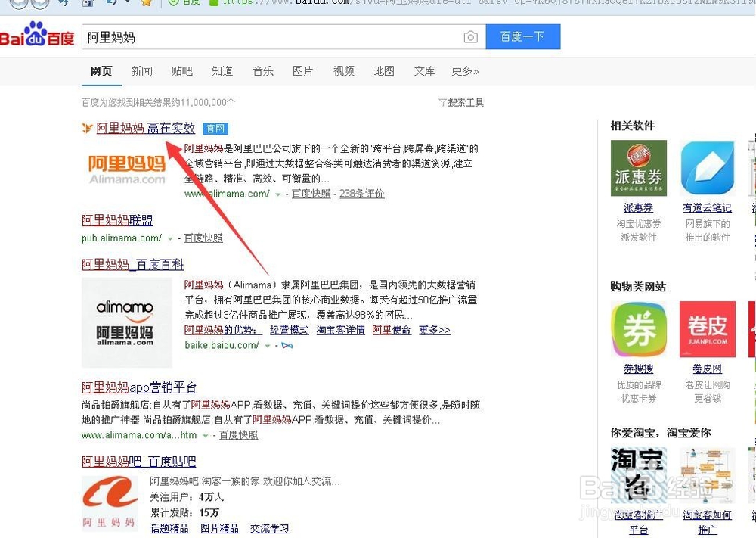Click the 淘宝客 thumbnail image
756x538 pixels.
(638, 475)
